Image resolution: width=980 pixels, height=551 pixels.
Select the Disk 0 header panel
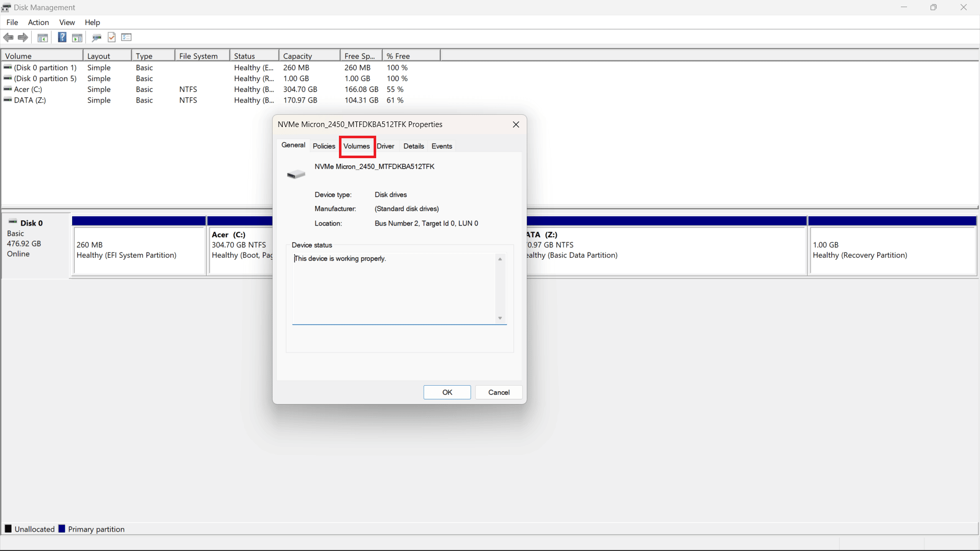[35, 246]
